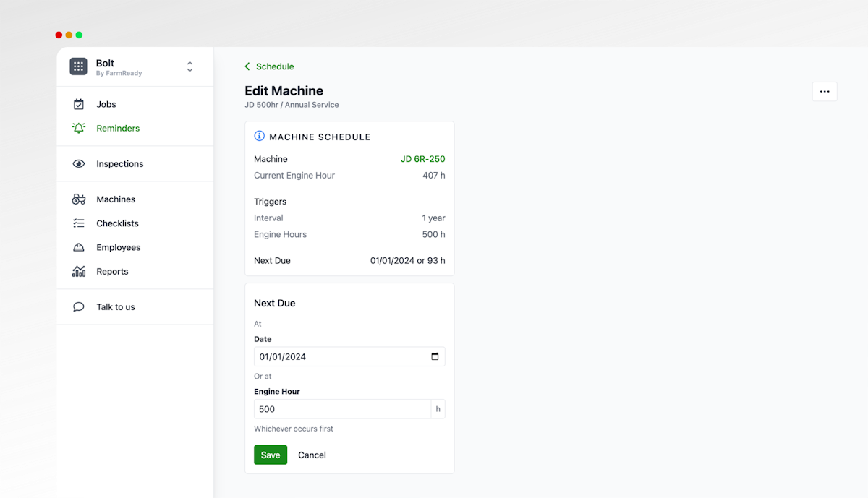Open the JD 6R-250 machine link
This screenshot has height=498, width=868.
(x=422, y=159)
